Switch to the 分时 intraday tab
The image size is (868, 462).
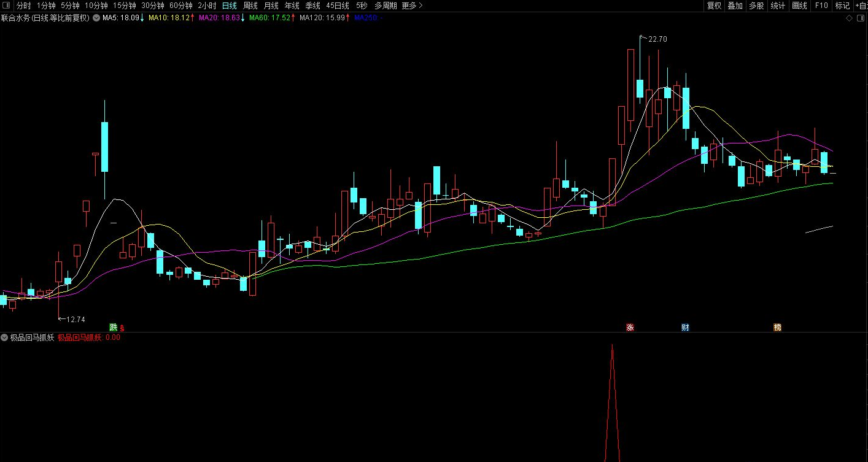click(x=23, y=6)
